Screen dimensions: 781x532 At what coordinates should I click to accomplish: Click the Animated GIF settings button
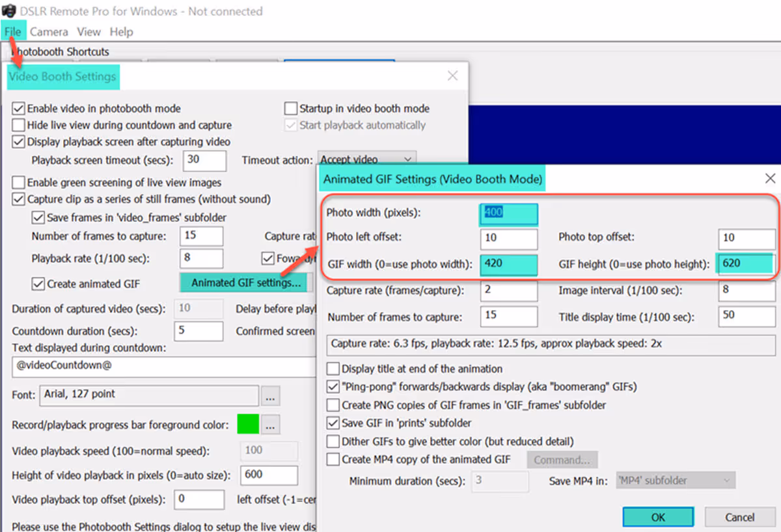click(x=246, y=283)
